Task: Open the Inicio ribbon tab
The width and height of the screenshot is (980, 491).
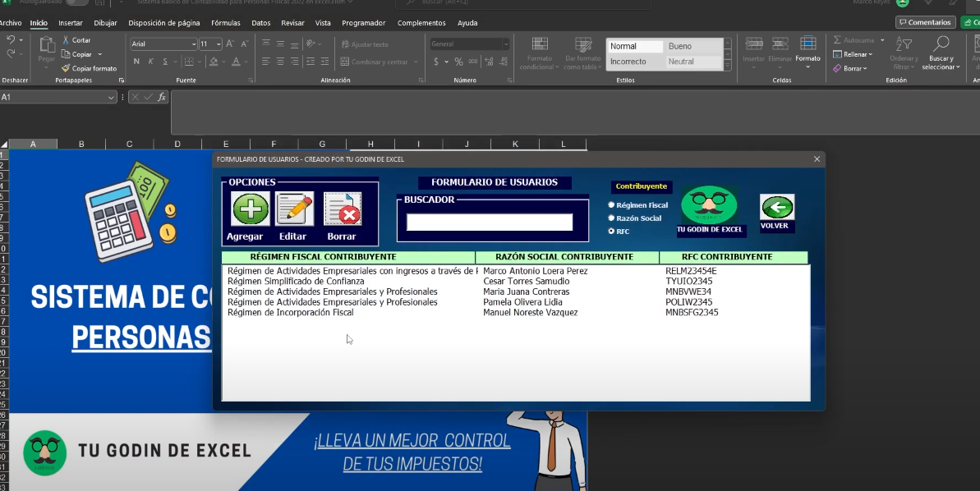Action: 39,23
